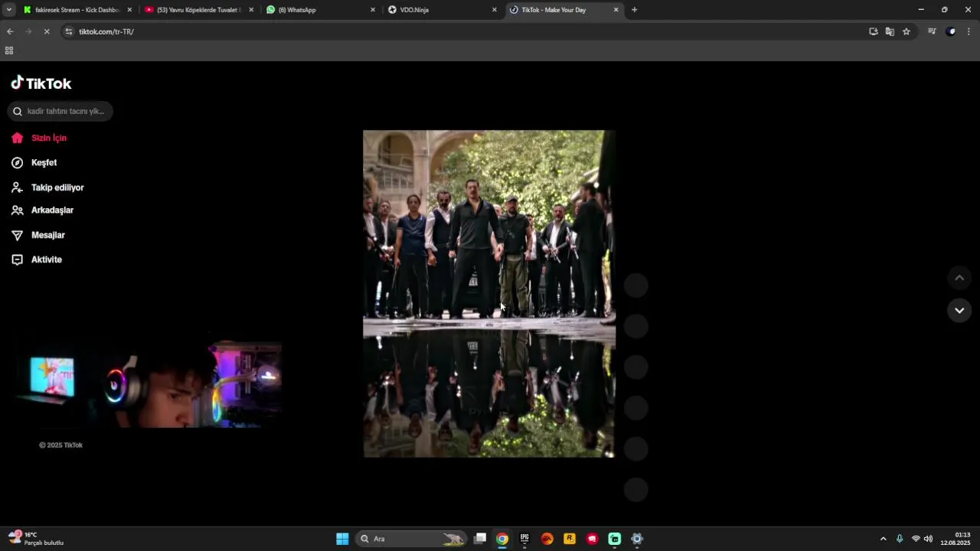Viewport: 980px width, 551px height.
Task: Open Google Chrome from taskbar
Action: tap(502, 539)
